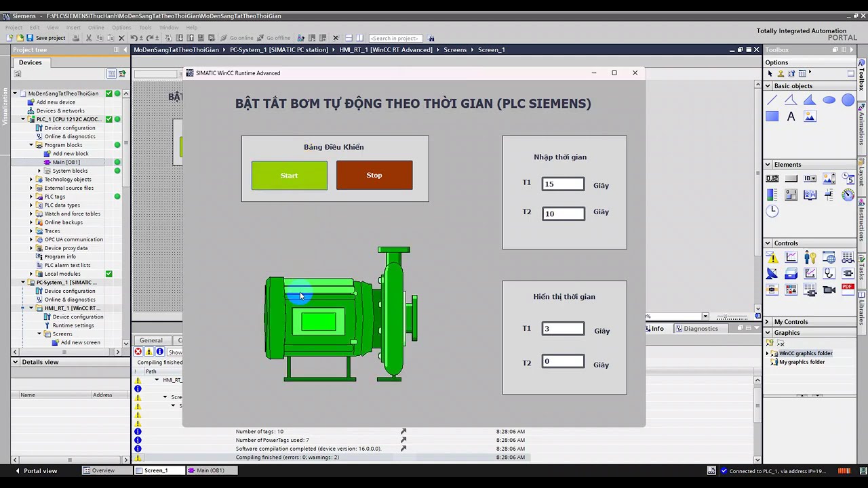Screen dimensions: 868x488
Task: Click the T1 display field showing 3
Action: coord(563,329)
